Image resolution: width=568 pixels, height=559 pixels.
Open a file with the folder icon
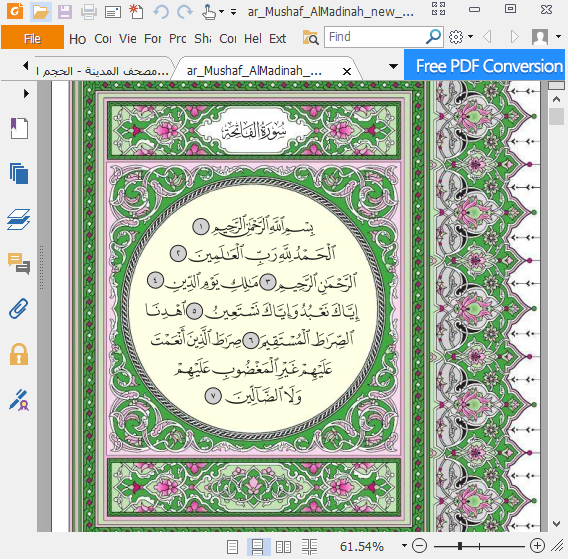click(41, 12)
